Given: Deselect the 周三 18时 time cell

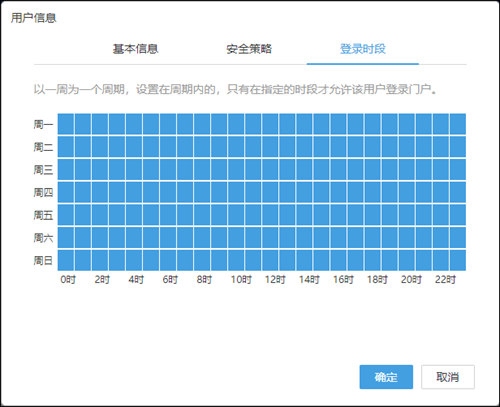Looking at the screenshot, I should pos(372,169).
